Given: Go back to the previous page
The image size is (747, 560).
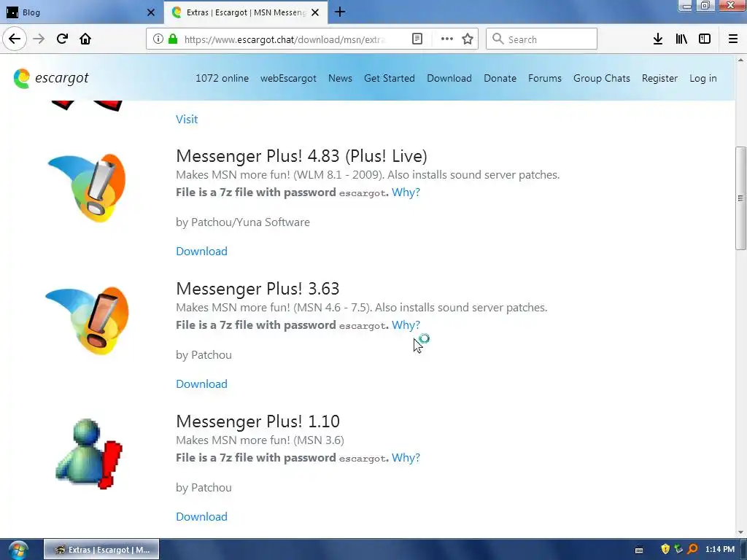Looking at the screenshot, I should tap(15, 39).
